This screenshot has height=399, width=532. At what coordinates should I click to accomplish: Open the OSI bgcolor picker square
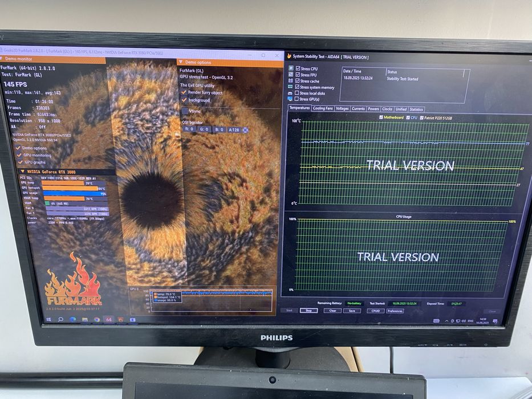click(246, 129)
